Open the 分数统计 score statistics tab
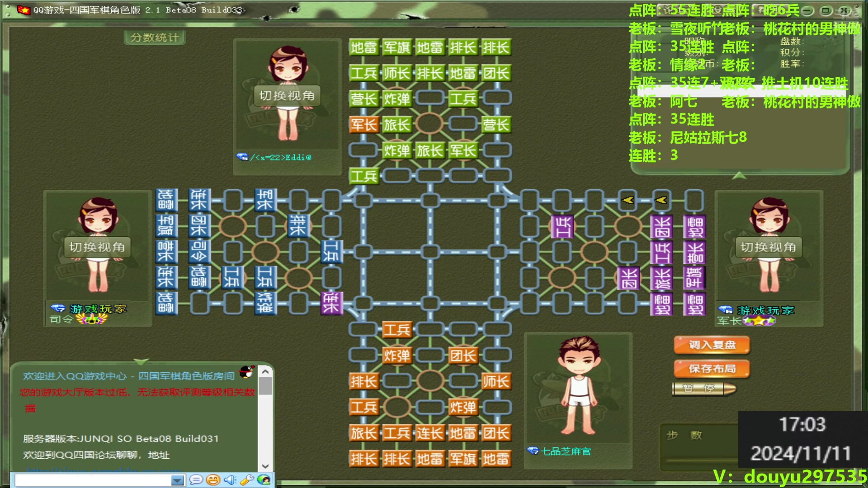 (155, 38)
